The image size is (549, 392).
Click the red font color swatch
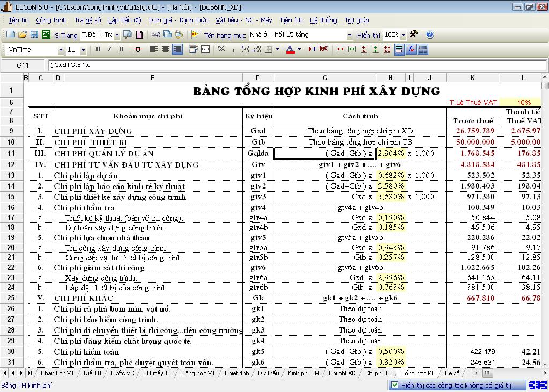tap(290, 50)
